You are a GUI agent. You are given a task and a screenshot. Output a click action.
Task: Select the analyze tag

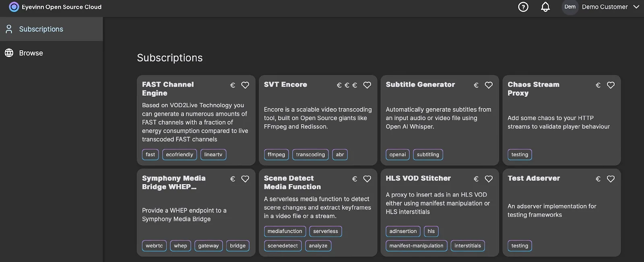[x=318, y=246]
